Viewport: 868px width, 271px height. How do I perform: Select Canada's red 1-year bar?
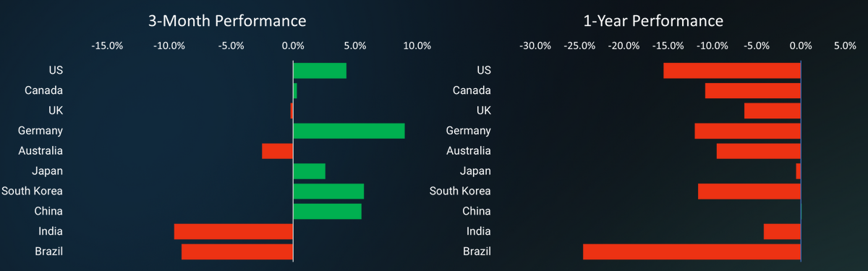tap(753, 90)
